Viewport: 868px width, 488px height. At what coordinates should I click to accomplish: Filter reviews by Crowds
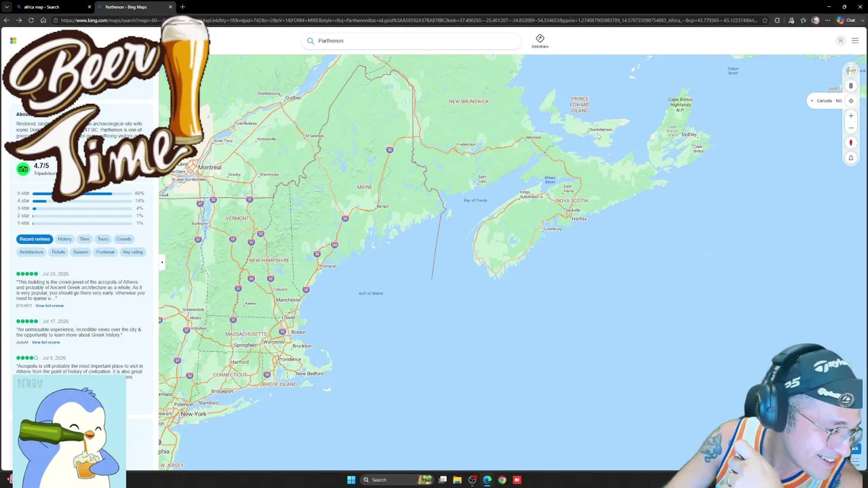(x=123, y=239)
